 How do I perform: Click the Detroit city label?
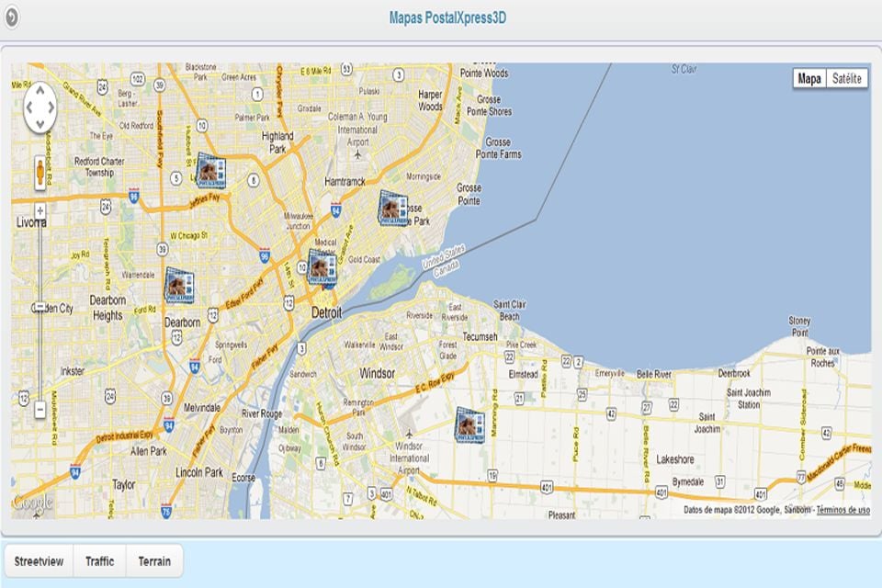[x=327, y=312]
